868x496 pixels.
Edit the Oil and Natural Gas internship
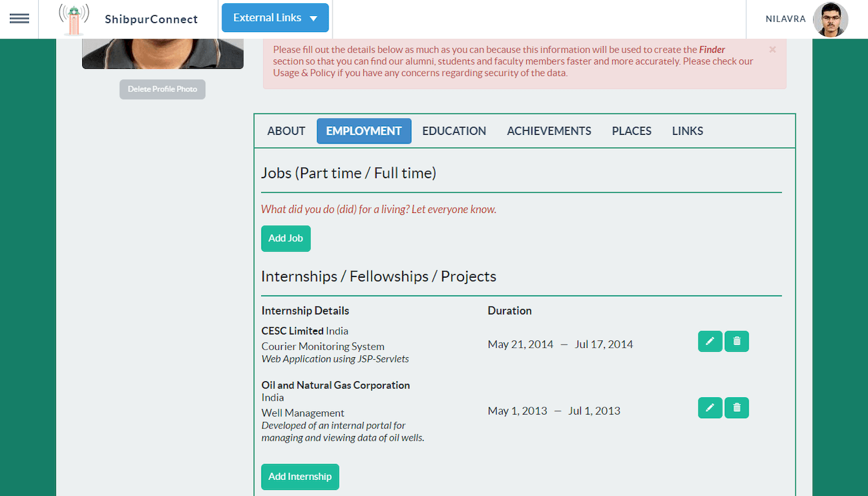click(x=710, y=408)
